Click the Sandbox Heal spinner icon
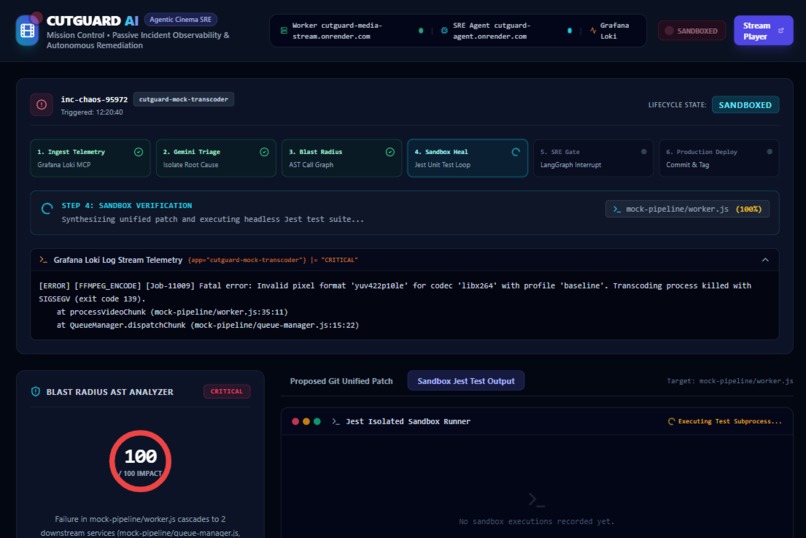806x538 pixels. tap(516, 152)
